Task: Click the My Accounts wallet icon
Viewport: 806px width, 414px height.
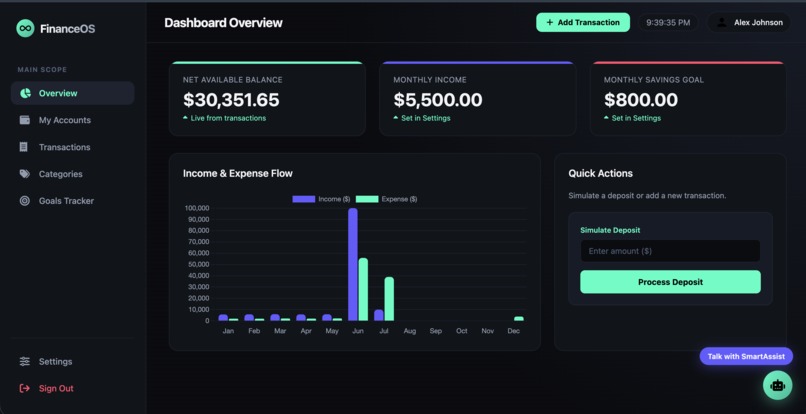Action: point(25,120)
